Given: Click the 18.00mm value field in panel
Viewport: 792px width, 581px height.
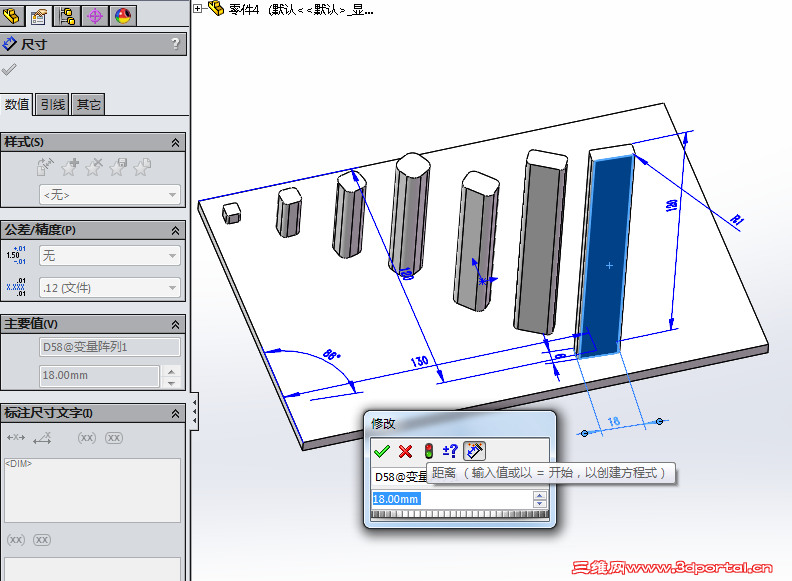Looking at the screenshot, I should [x=100, y=375].
